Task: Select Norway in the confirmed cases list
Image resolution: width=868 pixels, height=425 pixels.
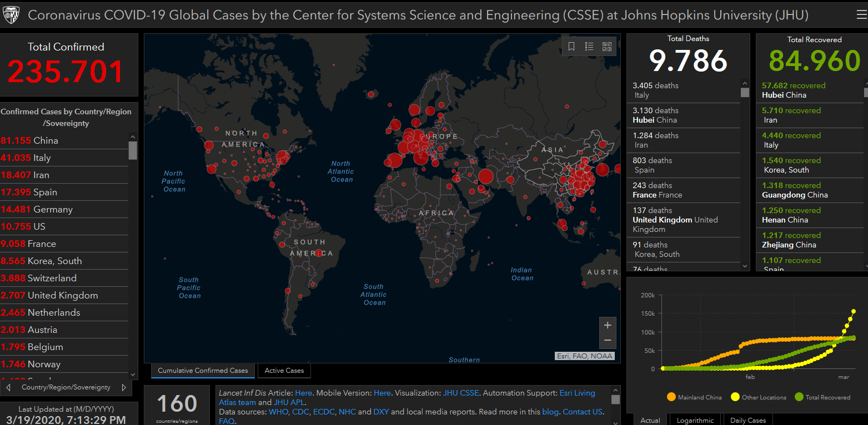Action: (64, 364)
